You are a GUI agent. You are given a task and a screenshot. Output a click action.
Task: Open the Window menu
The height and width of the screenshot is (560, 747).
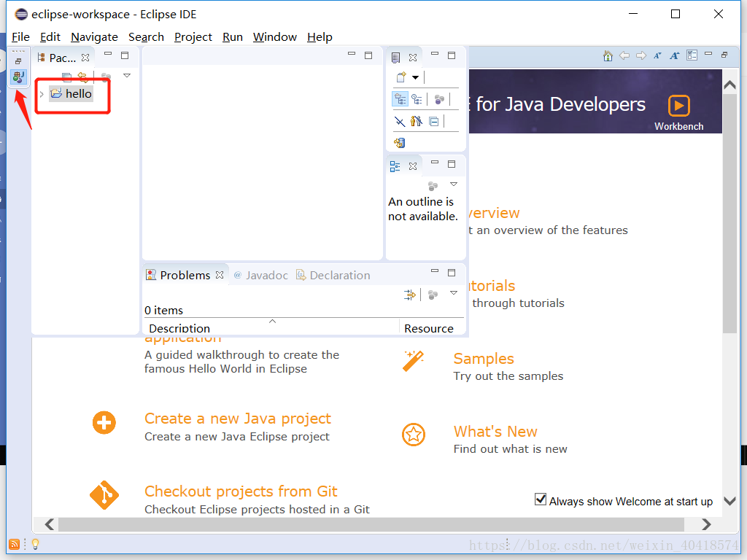click(275, 37)
